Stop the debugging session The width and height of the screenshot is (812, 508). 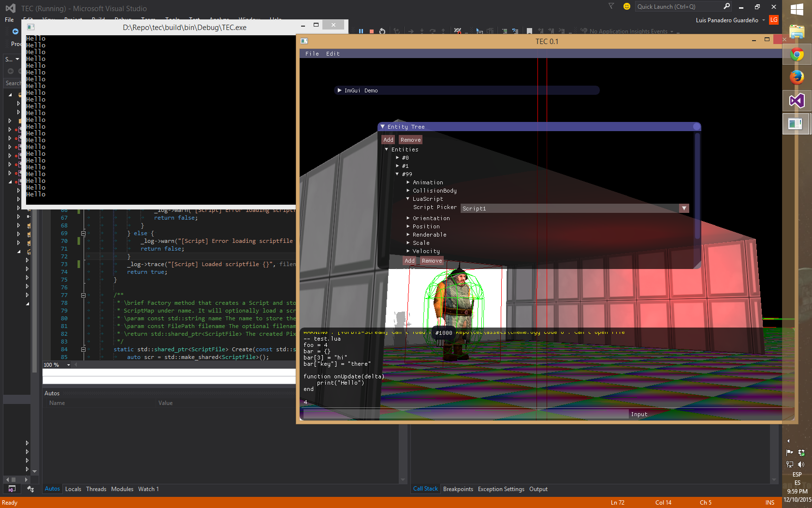point(372,31)
